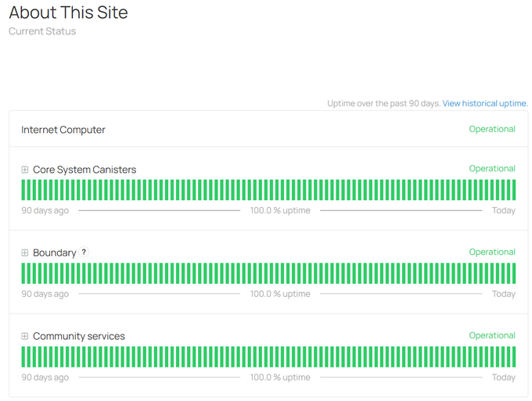The height and width of the screenshot is (401, 532).
Task: Click '90 days ago' under Boundary
Action: (x=45, y=294)
